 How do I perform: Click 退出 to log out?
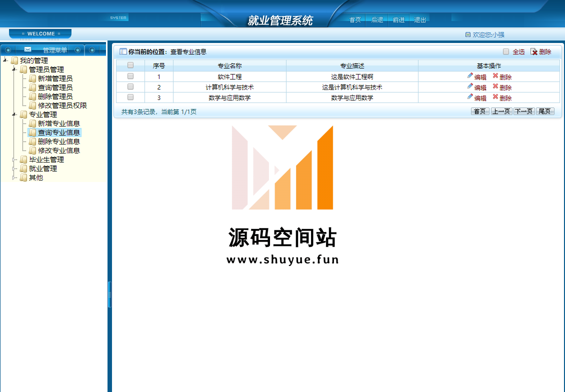pos(420,20)
